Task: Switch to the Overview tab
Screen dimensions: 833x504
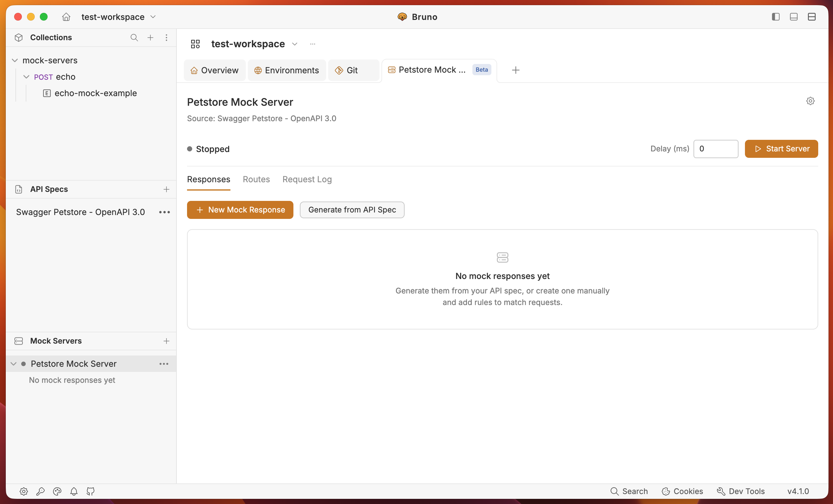Action: click(215, 70)
